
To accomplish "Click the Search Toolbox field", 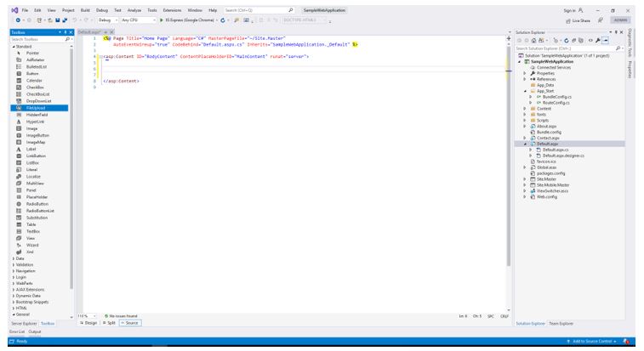I will coord(40,39).
